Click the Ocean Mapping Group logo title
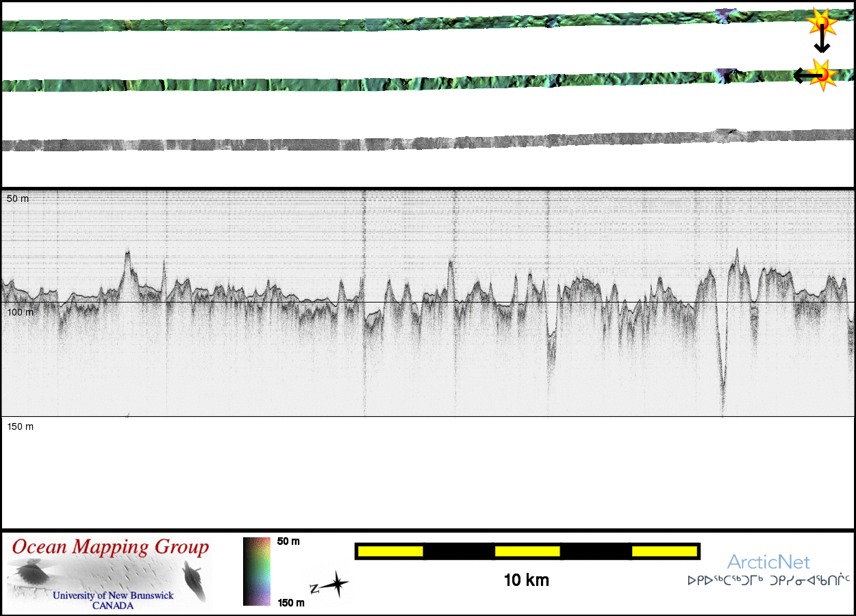This screenshot has height=616, width=856. [110, 548]
